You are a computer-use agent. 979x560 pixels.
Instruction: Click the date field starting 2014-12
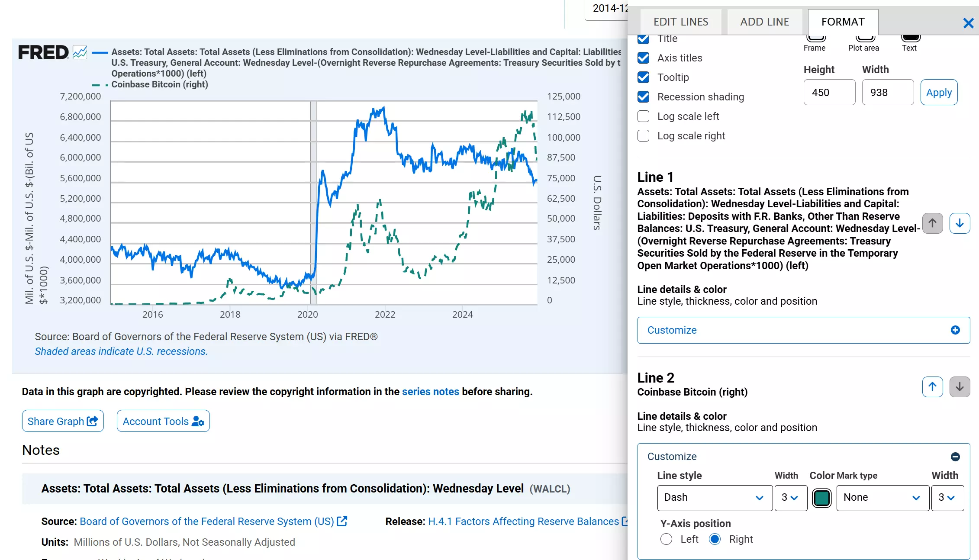tap(606, 10)
